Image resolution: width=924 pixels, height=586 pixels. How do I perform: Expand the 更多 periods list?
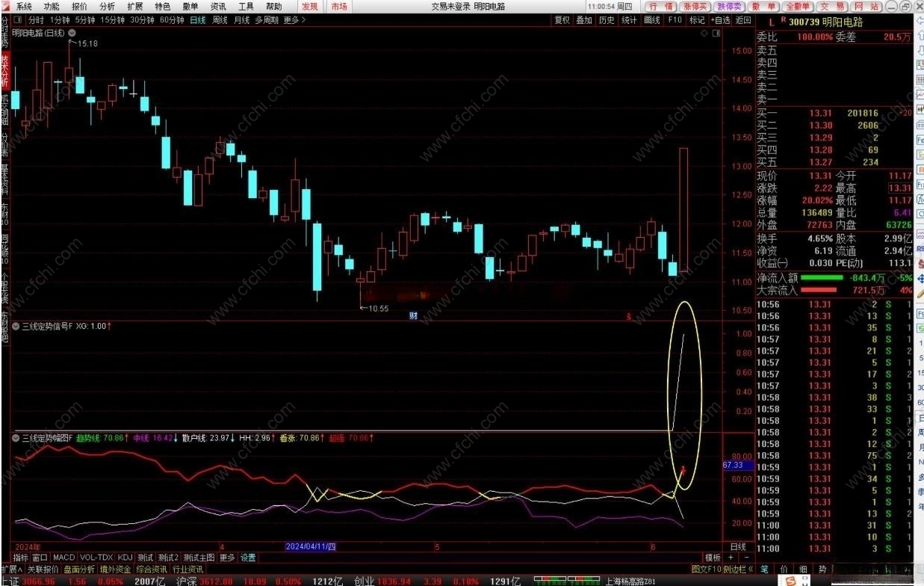tap(294, 20)
